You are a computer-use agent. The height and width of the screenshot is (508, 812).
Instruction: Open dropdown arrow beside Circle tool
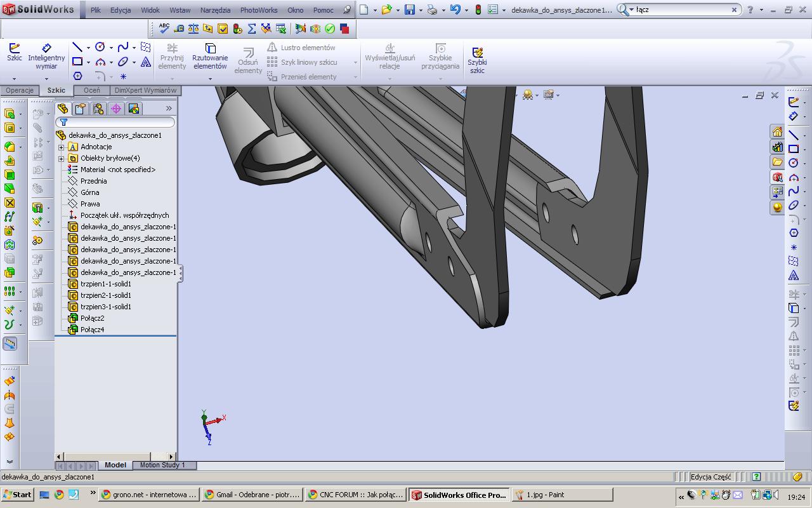(x=111, y=48)
